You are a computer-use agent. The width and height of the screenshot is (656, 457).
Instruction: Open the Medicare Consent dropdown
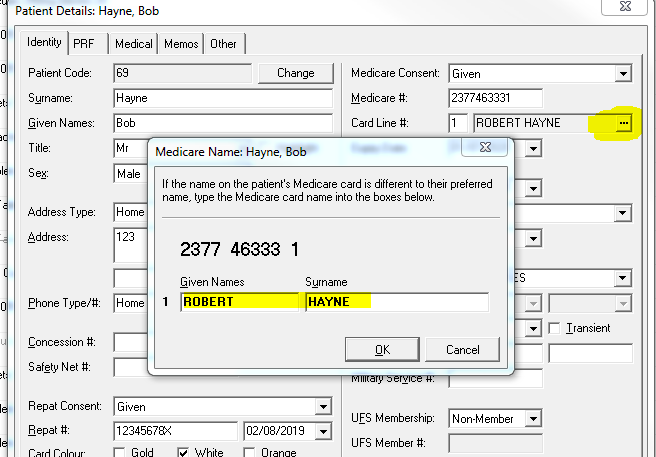coord(623,73)
